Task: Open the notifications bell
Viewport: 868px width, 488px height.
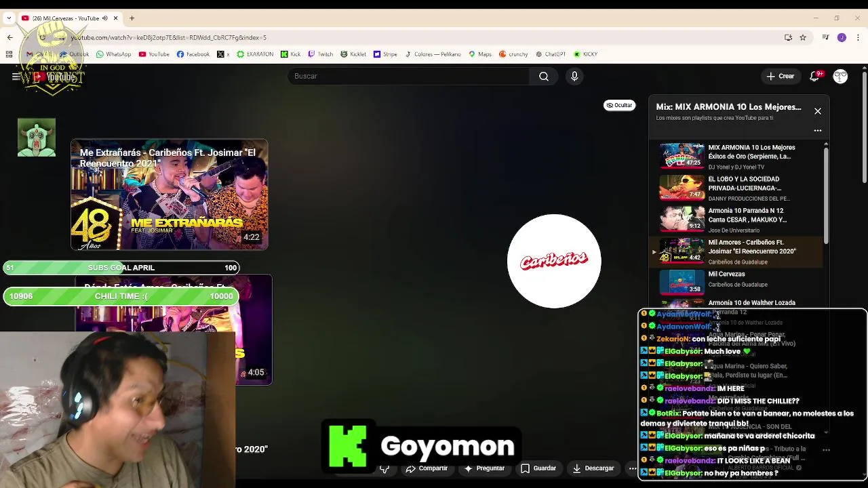Action: pos(814,77)
